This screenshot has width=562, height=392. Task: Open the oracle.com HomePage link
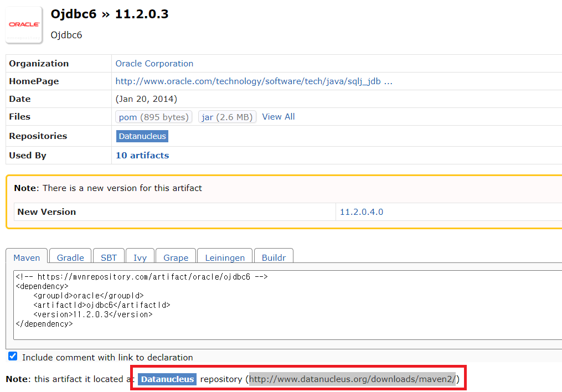point(254,81)
